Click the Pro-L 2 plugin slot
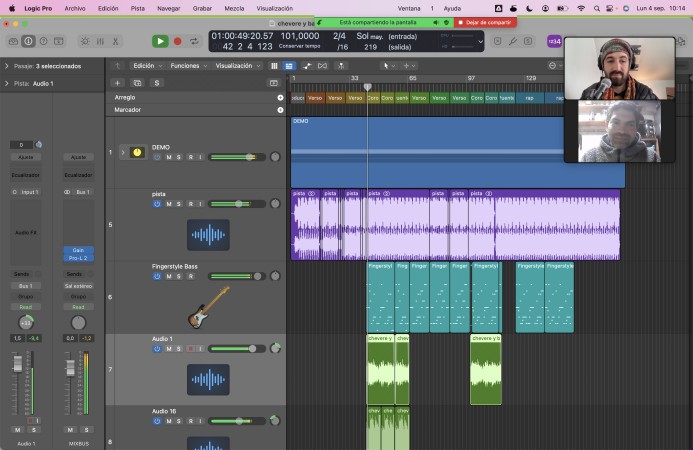Viewport: 693px width, 450px height. point(78,258)
